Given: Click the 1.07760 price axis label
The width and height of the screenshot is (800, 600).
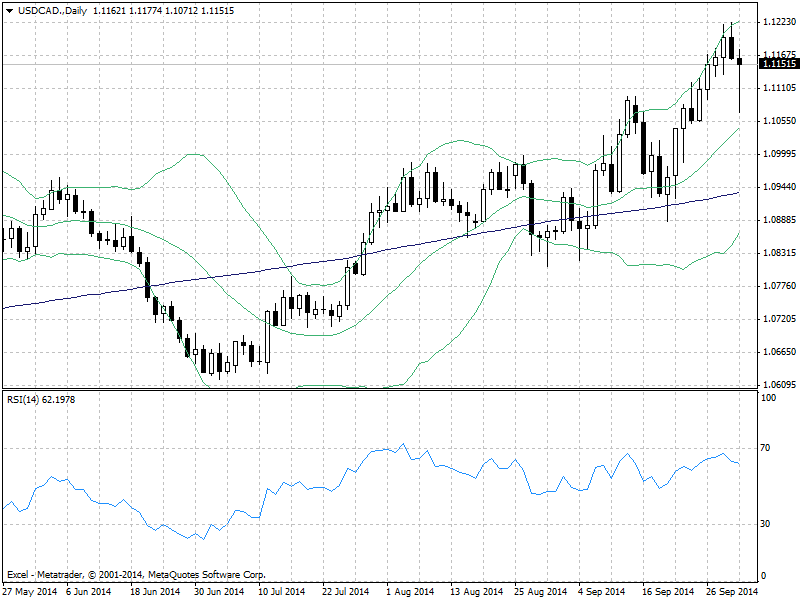Looking at the screenshot, I should pos(779,285).
